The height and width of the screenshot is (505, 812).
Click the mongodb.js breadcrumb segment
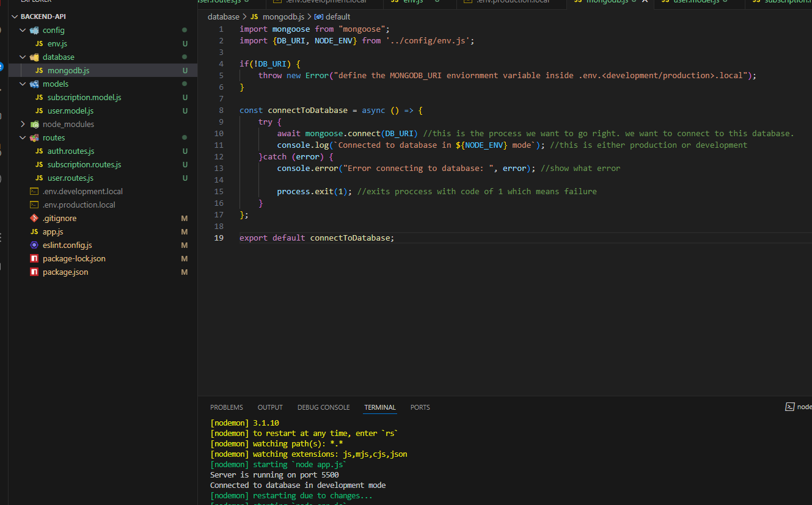click(283, 16)
